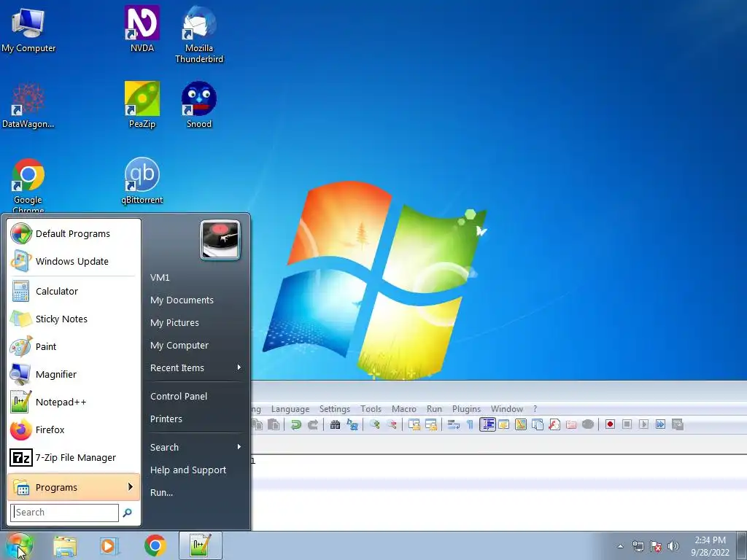Toggle Notepad++ show all characters icon
The image size is (747, 560).
pos(471,424)
